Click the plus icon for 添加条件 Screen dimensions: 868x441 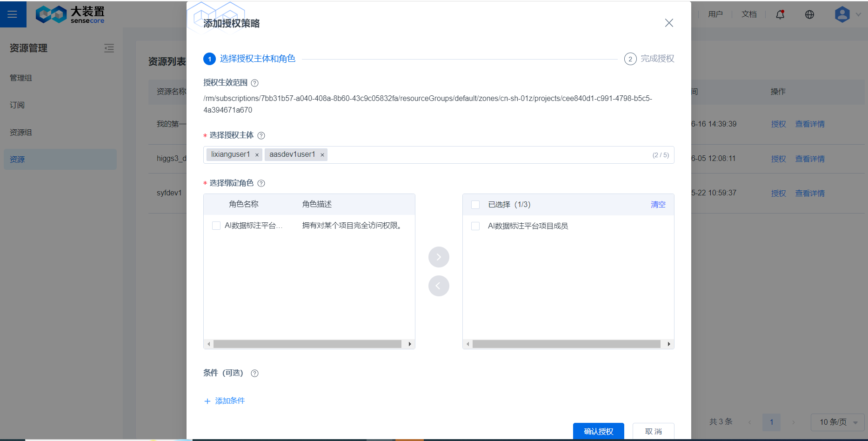[207, 401]
